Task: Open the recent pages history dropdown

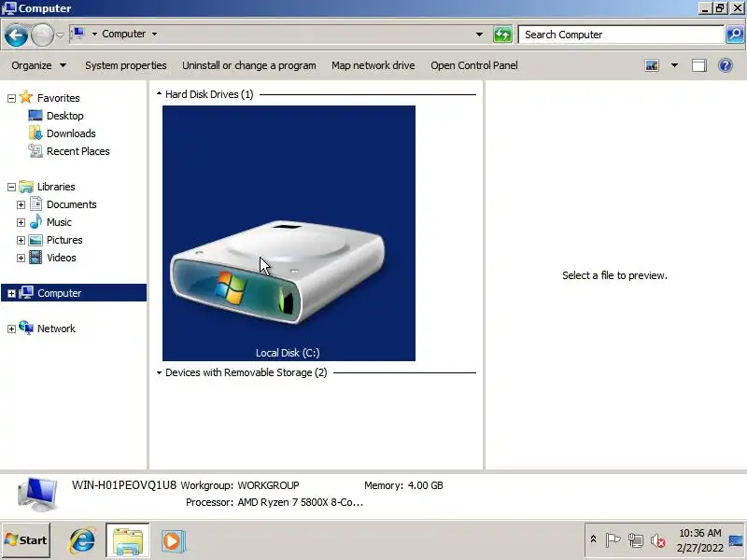Action: [60, 35]
